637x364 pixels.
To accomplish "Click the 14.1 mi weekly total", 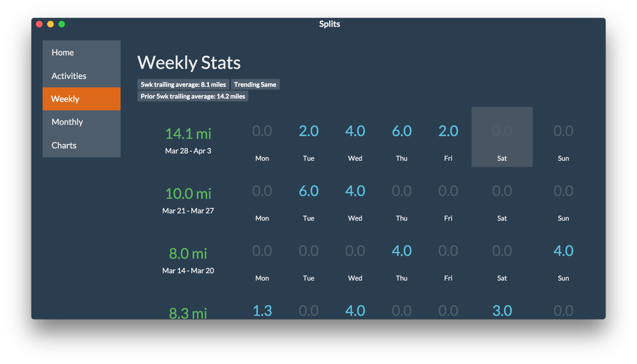I will pyautogui.click(x=188, y=134).
